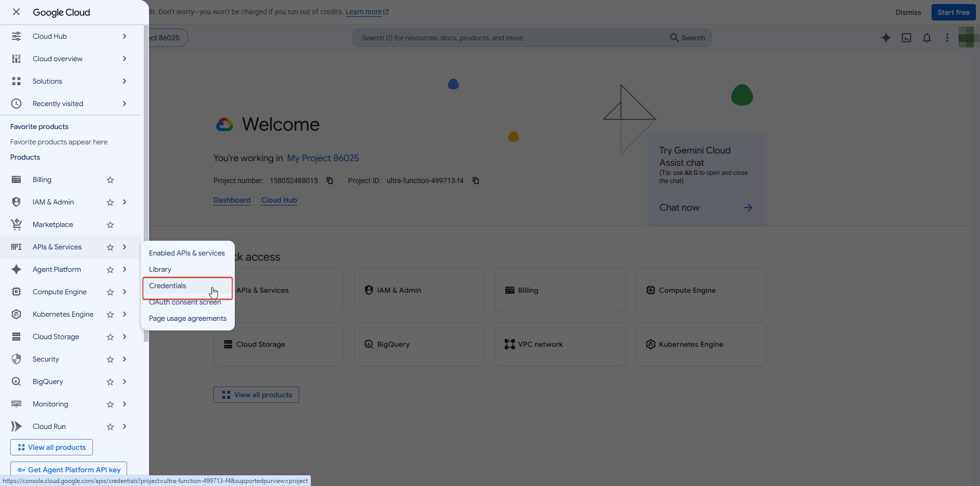Expand the IAM & Admin submenu chevron
Image resolution: width=980 pixels, height=486 pixels.
(125, 202)
